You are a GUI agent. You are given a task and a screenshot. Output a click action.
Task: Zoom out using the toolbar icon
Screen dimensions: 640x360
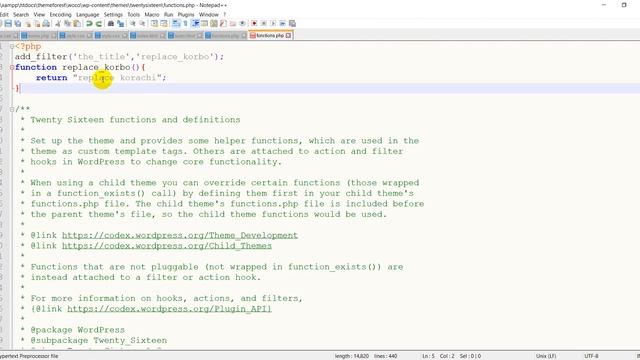coord(142,24)
